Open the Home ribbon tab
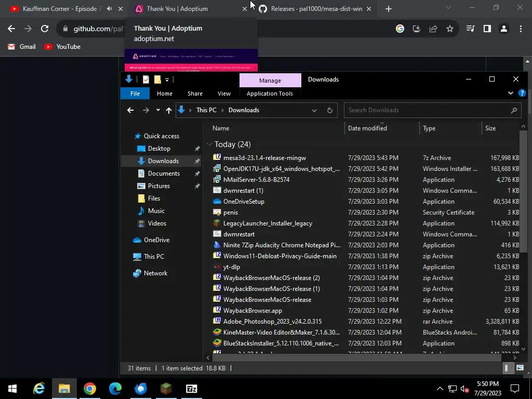532x399 pixels. [x=165, y=94]
